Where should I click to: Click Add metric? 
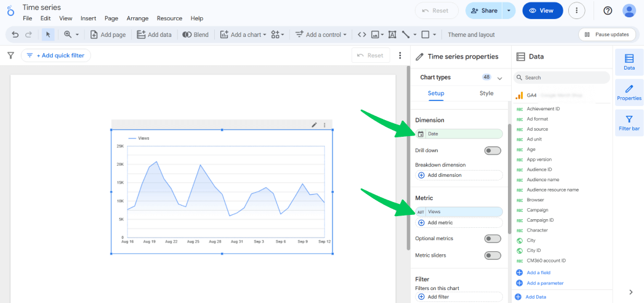coord(459,222)
